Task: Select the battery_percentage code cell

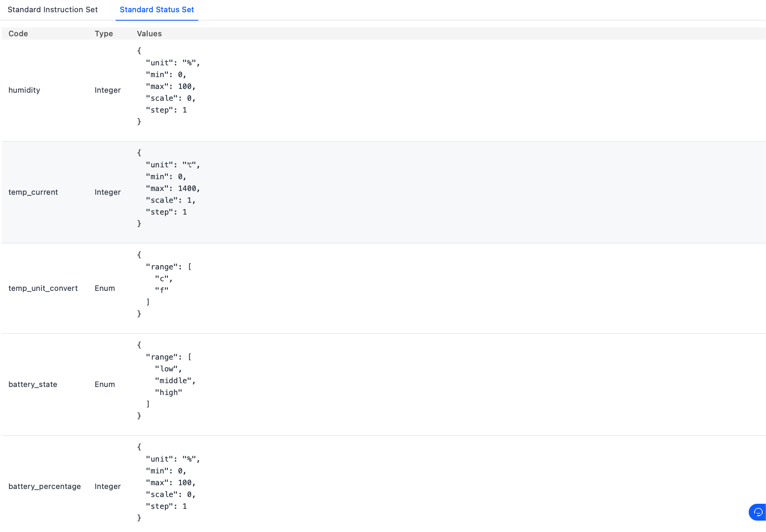Action: [x=45, y=486]
